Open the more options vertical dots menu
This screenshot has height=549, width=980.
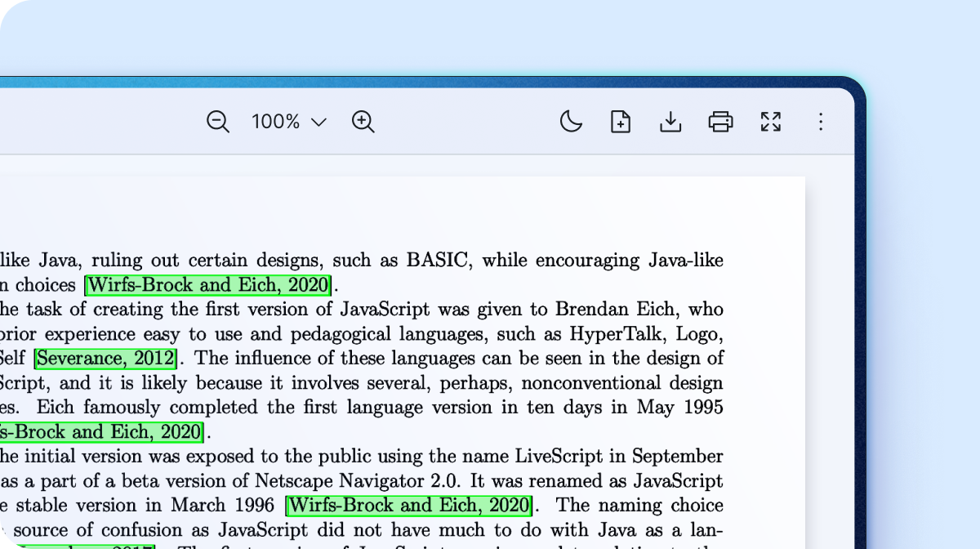821,122
